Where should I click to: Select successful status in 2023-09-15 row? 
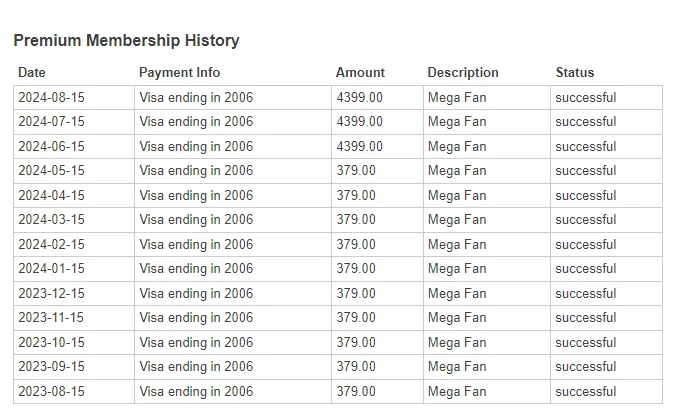585,367
